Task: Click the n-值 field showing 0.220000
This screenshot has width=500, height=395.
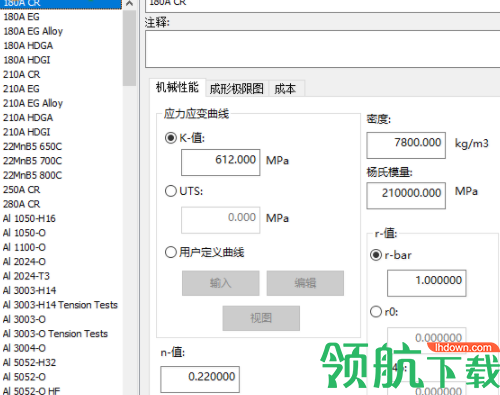Action: 200,379
